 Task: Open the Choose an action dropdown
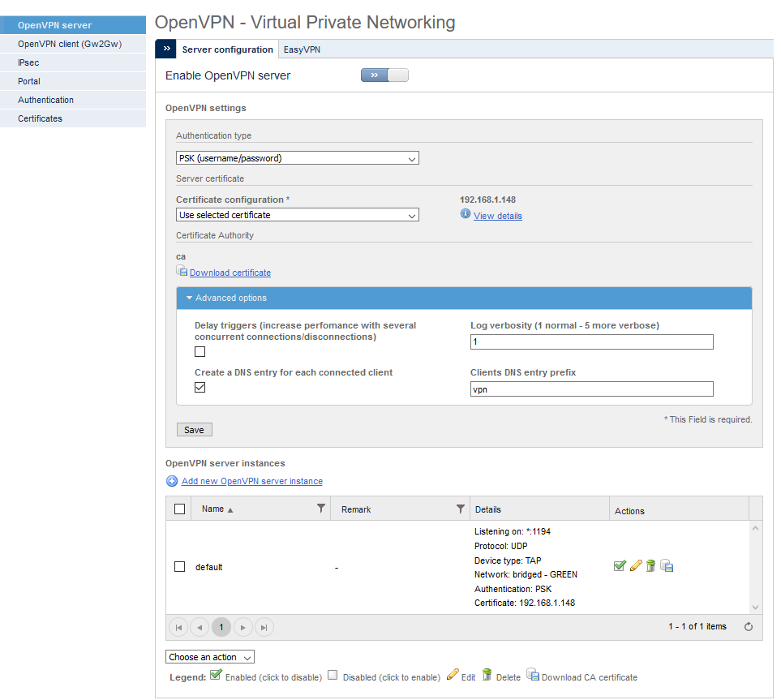210,657
